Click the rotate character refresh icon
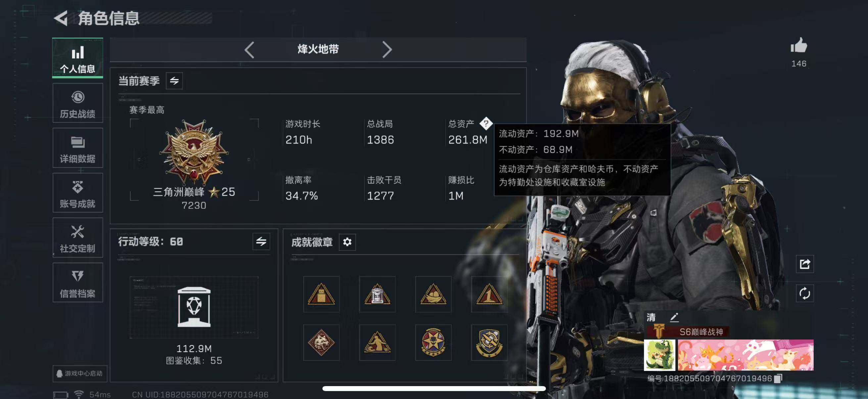The image size is (868, 399). [x=805, y=293]
